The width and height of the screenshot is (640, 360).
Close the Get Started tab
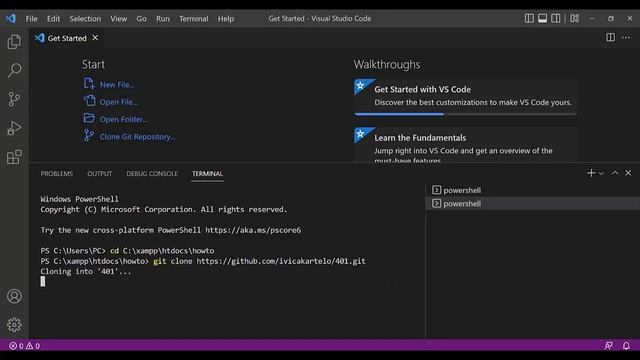pyautogui.click(x=95, y=38)
